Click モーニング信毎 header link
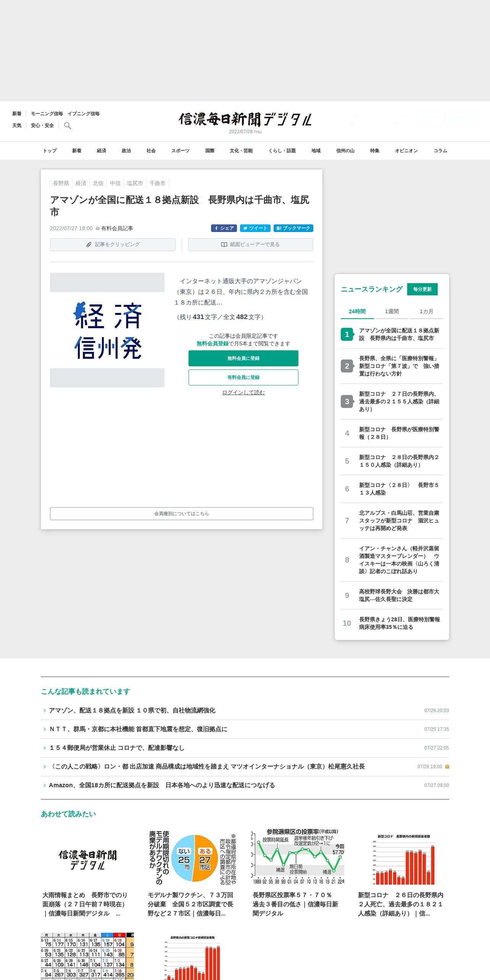 47,114
